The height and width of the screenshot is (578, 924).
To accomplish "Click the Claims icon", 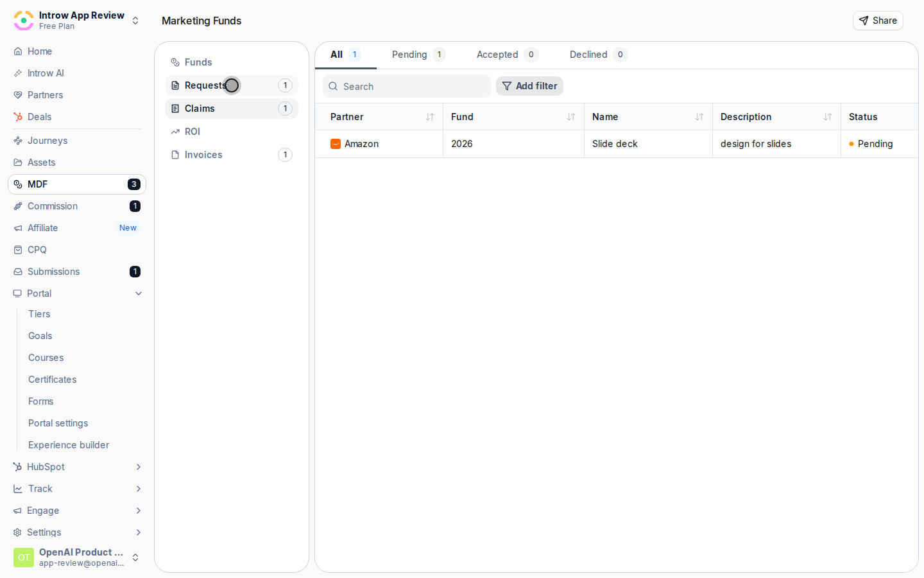I will pos(175,109).
